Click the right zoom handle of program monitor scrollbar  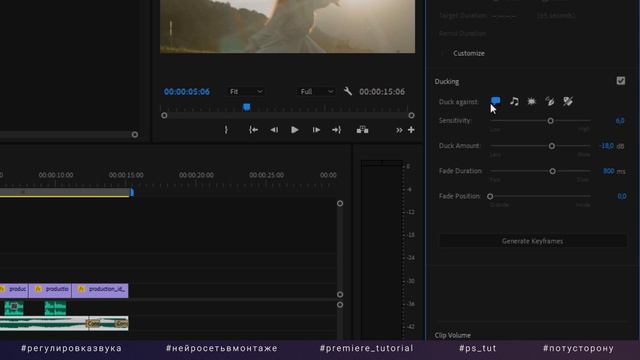pyautogui.click(x=411, y=116)
